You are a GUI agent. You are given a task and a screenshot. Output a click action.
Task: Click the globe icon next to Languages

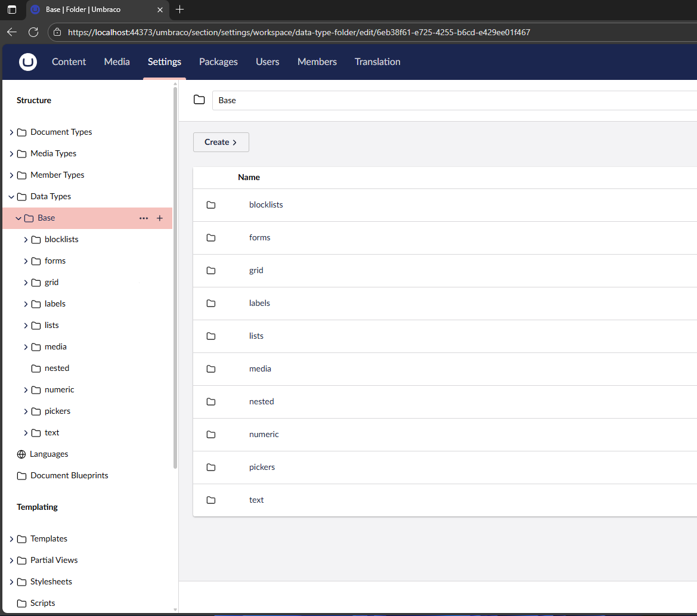[x=21, y=454]
